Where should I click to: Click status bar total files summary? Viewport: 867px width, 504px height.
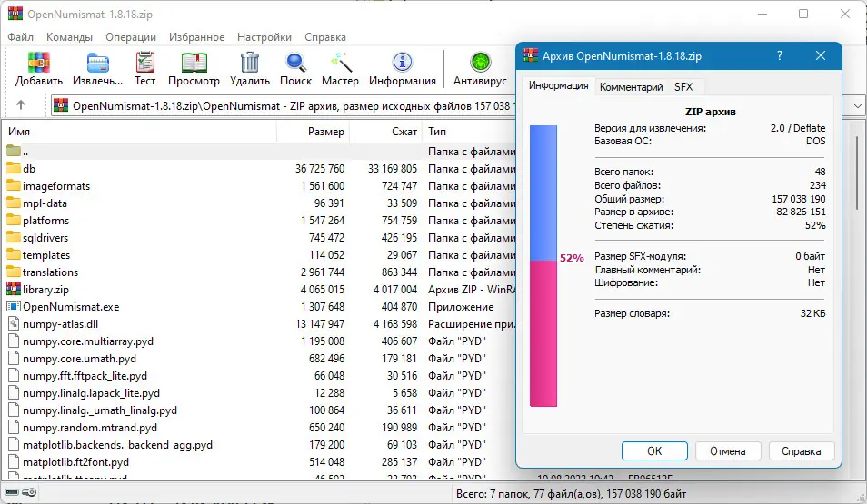tap(571, 493)
